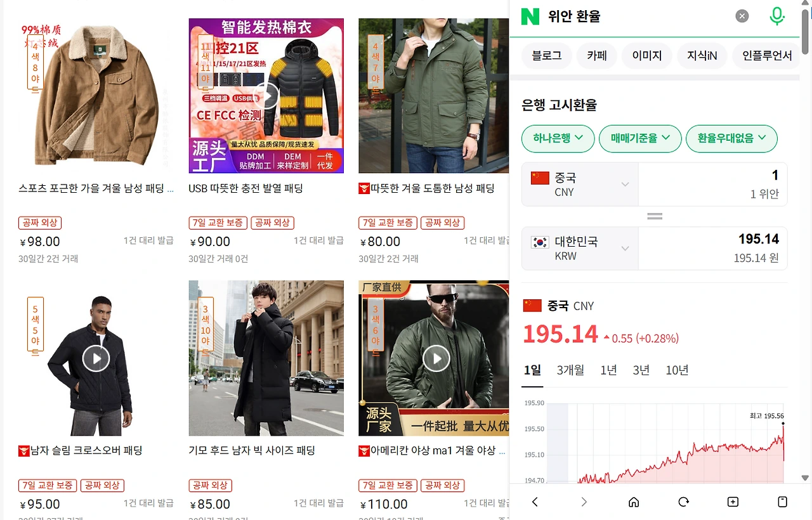The image size is (812, 520).
Task: Click the green Naver N logo
Action: 530,16
